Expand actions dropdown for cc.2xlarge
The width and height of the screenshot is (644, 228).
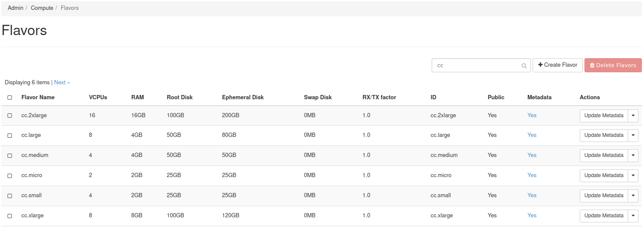(x=633, y=116)
